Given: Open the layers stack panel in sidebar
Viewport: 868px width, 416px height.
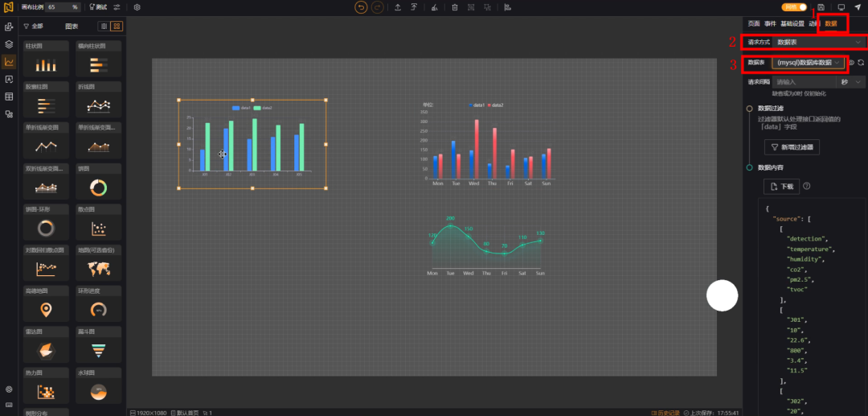Looking at the screenshot, I should tap(9, 44).
